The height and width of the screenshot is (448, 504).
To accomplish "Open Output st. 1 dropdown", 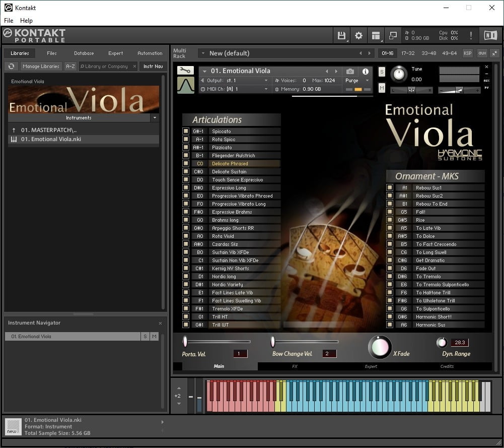I will pos(266,81).
